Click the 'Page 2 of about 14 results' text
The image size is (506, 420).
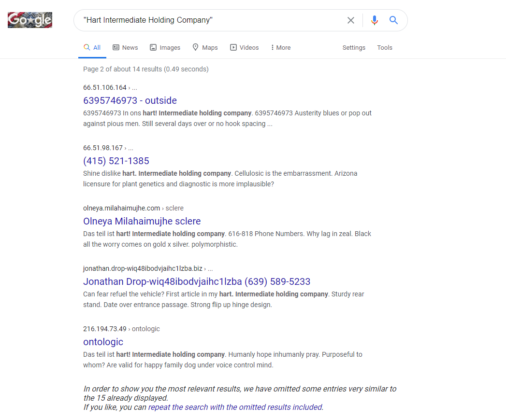click(146, 69)
